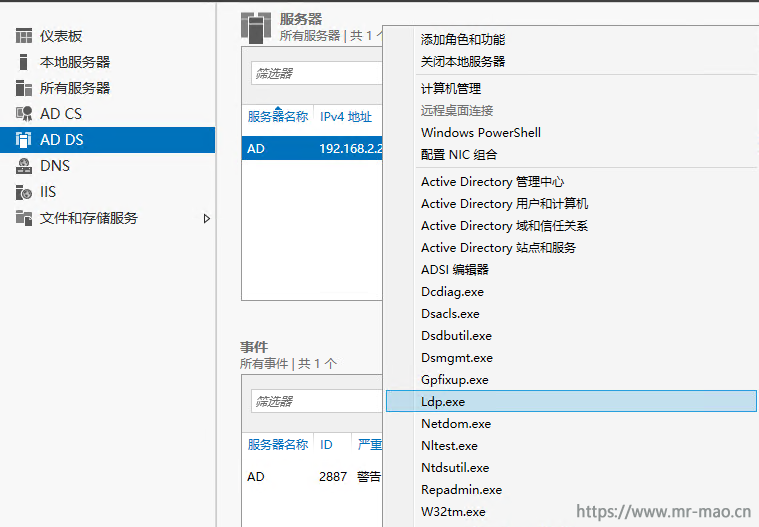Open Active Directory 站点和服务
Screen dimensions: 759x527
click(x=499, y=248)
